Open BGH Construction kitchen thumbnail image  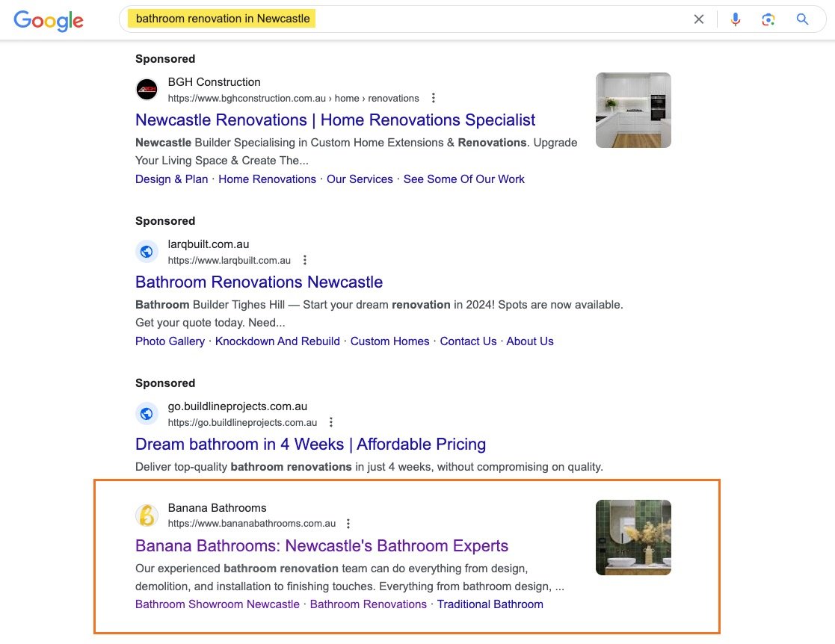click(633, 110)
